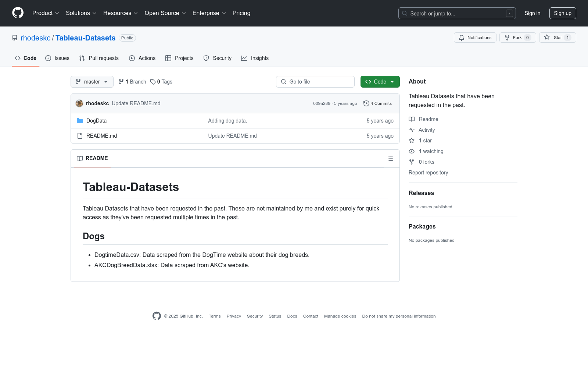The image size is (588, 368).
Task: Open the README outline icon
Action: [x=390, y=159]
